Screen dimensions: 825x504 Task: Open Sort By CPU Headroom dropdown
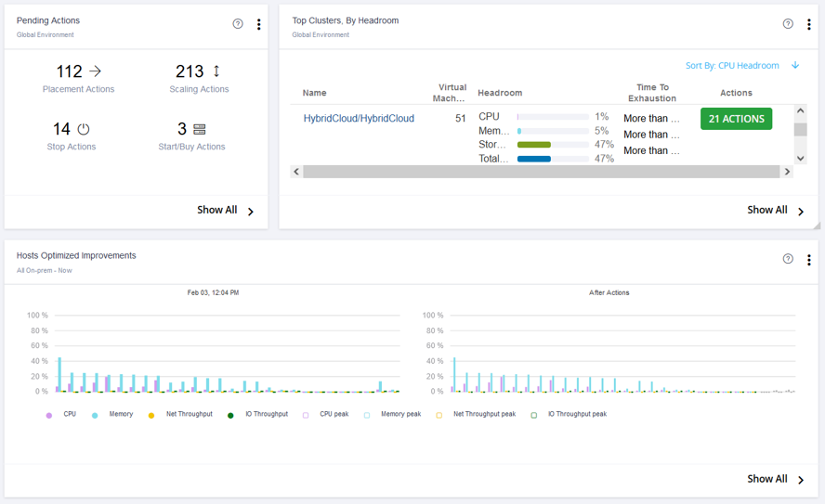coord(732,66)
